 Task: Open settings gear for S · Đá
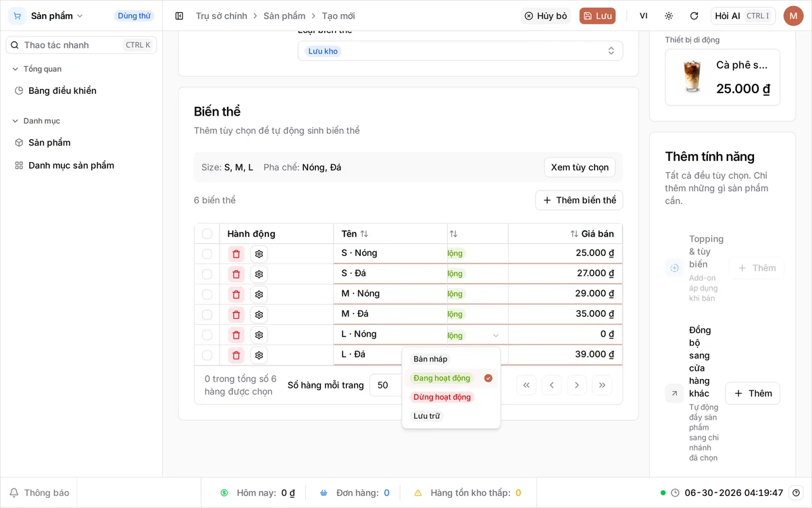pyautogui.click(x=259, y=274)
